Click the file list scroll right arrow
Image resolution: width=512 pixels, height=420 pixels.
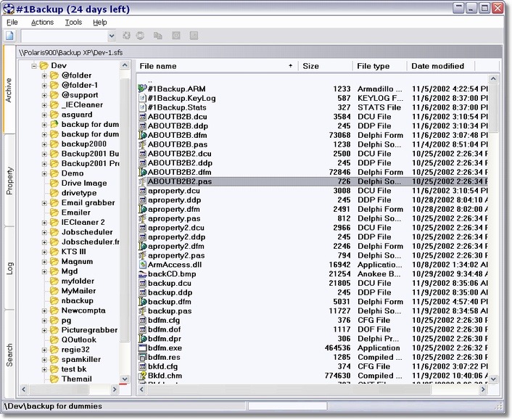pyautogui.click(x=483, y=390)
